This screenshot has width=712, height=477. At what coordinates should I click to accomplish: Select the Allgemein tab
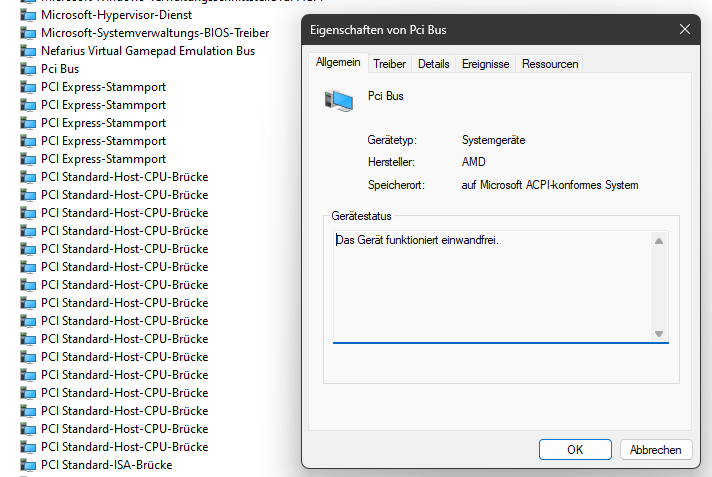pyautogui.click(x=338, y=62)
